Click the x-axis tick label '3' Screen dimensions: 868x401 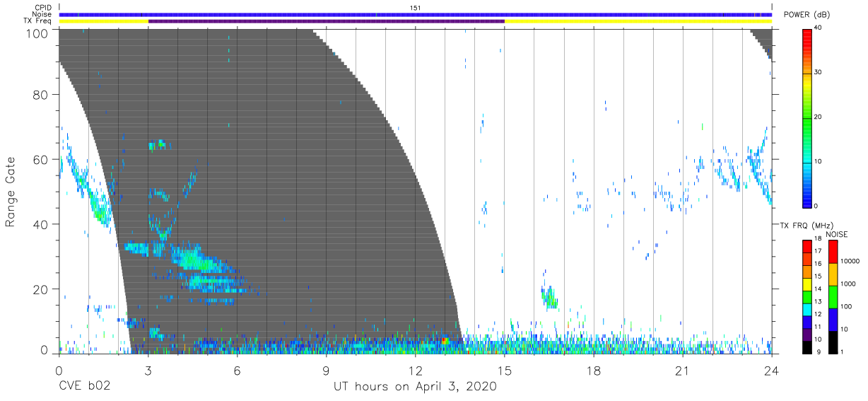148,370
